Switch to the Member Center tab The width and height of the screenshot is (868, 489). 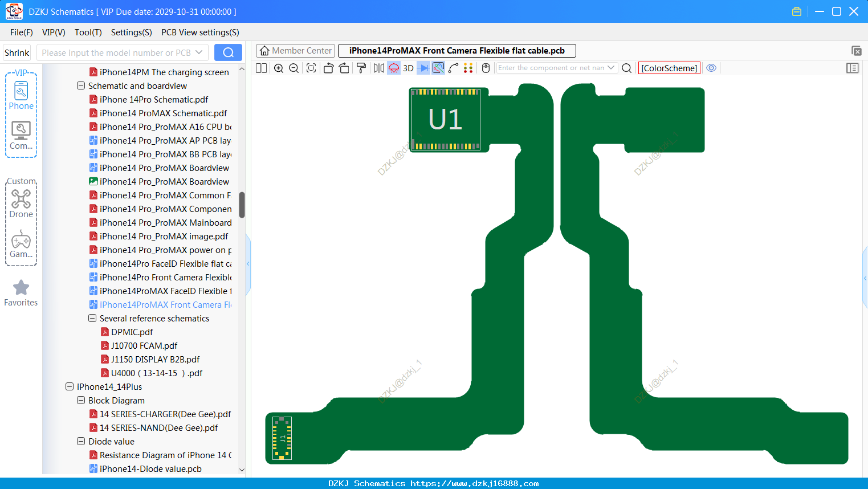pos(295,51)
